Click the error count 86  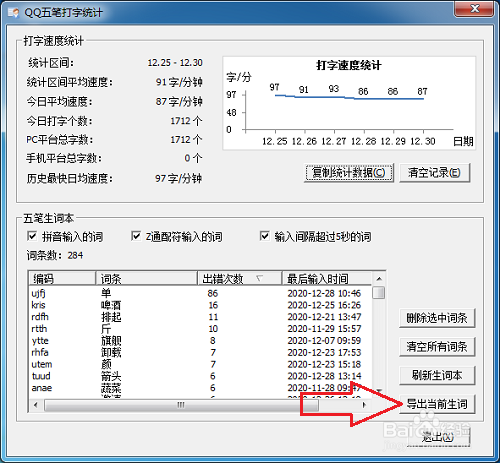click(213, 293)
